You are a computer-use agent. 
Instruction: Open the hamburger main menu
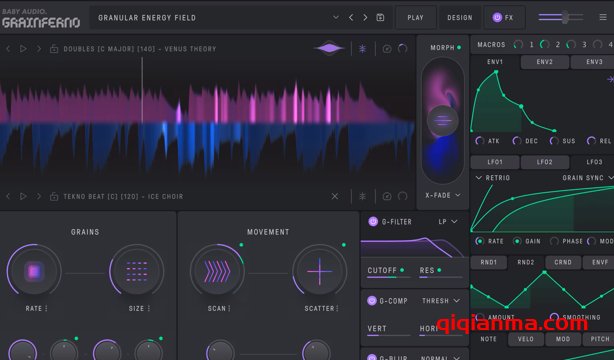click(603, 17)
